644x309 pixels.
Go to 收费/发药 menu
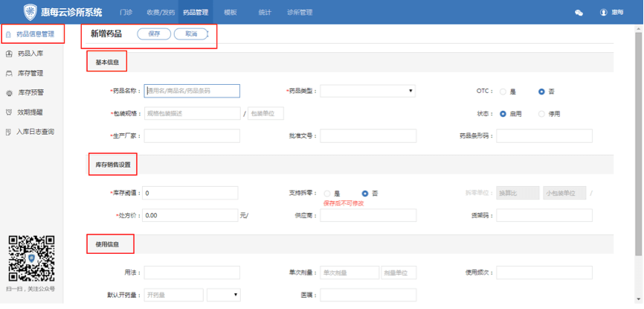click(161, 13)
